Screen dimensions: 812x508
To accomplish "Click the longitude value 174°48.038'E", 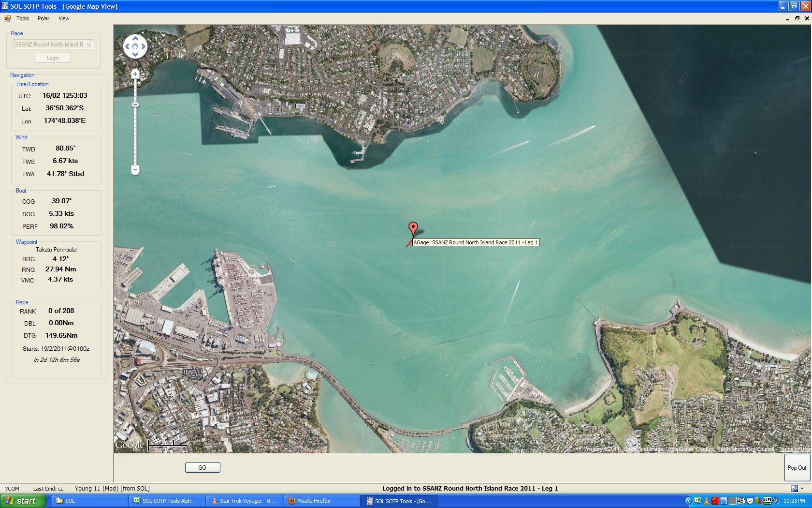I will (65, 120).
